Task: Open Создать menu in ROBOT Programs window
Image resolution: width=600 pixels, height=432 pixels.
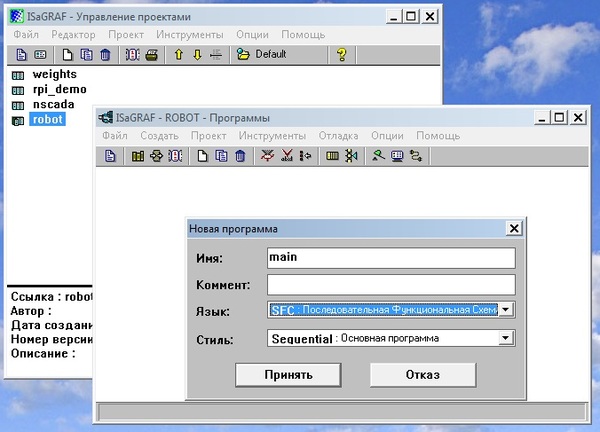Action: pos(159,135)
